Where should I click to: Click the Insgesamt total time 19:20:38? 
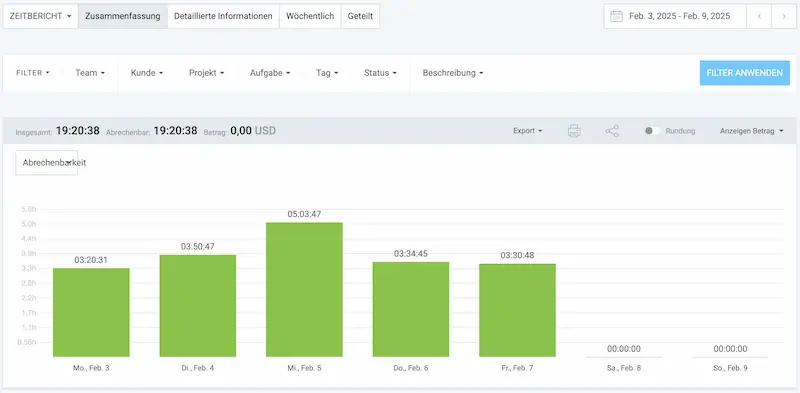(78, 131)
